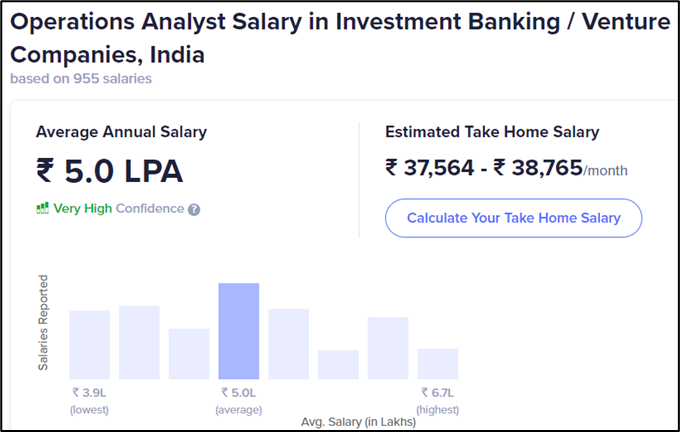Click the last bar above ₹ 6.7L highest
680x432 pixels.
coord(438,364)
